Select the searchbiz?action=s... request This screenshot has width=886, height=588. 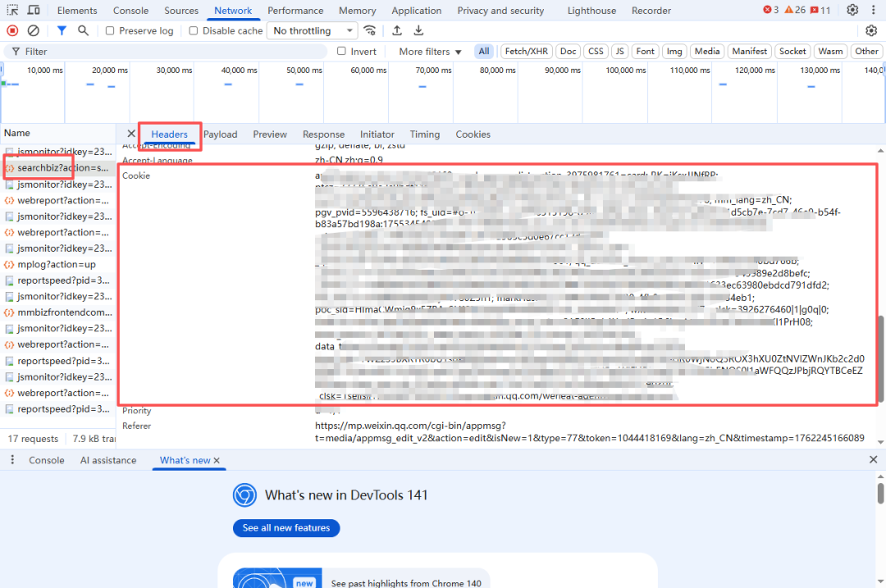point(57,168)
